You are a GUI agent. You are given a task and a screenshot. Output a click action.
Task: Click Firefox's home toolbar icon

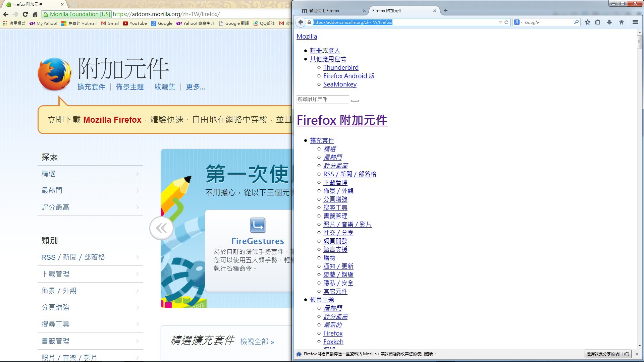621,22
